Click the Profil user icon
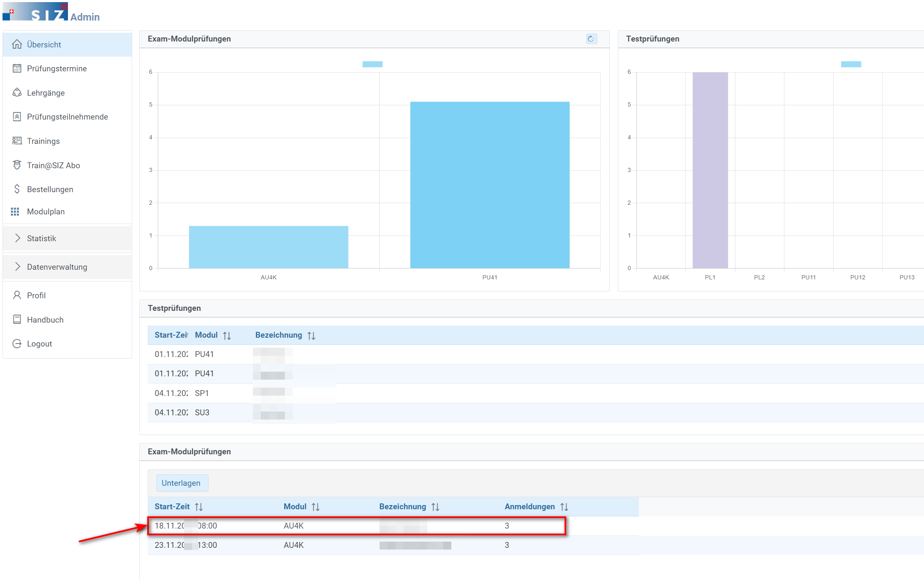Image resolution: width=924 pixels, height=581 pixels. 17,295
